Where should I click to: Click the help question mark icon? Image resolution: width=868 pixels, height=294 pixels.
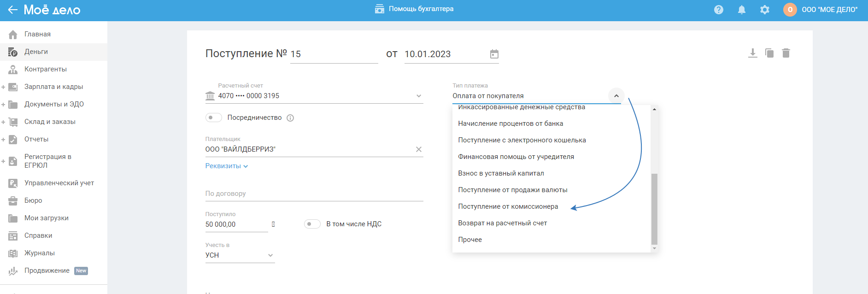pyautogui.click(x=719, y=10)
